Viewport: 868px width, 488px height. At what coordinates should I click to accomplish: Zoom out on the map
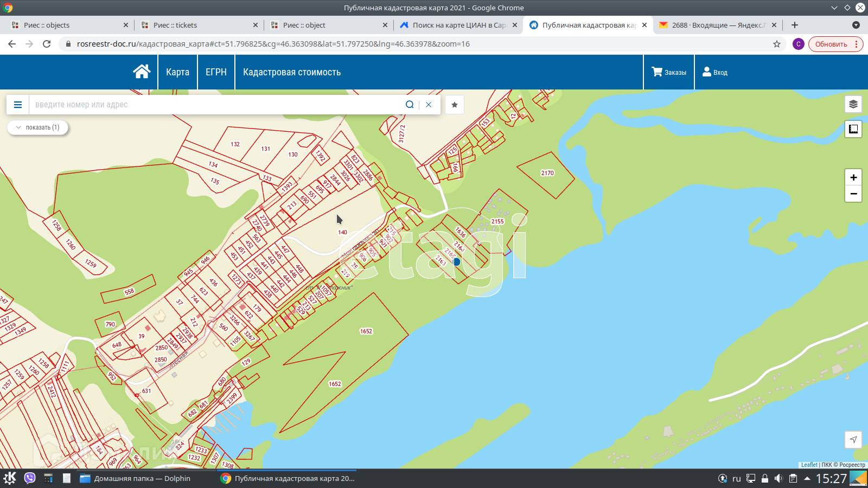853,194
